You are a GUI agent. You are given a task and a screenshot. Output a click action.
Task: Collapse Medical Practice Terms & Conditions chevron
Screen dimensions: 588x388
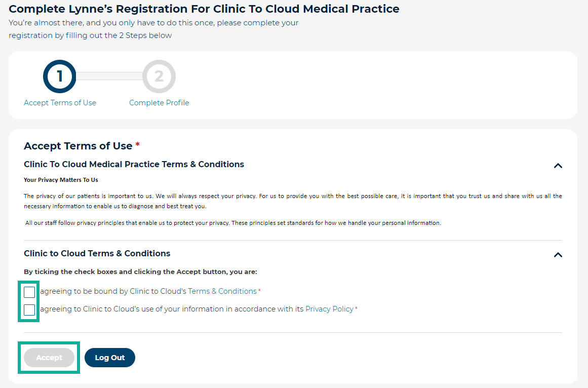[558, 166]
